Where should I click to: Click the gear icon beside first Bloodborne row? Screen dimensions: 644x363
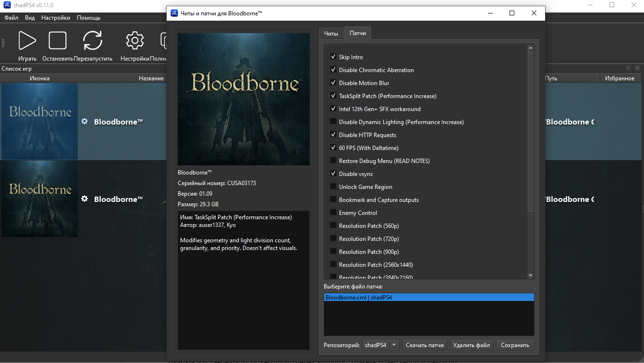click(x=85, y=121)
